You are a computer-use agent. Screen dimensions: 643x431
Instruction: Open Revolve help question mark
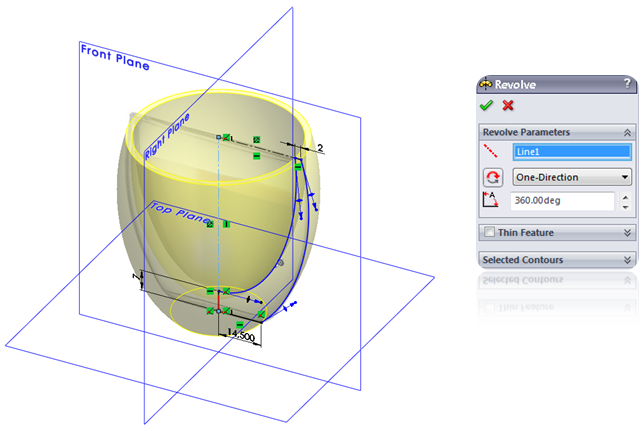tap(627, 84)
